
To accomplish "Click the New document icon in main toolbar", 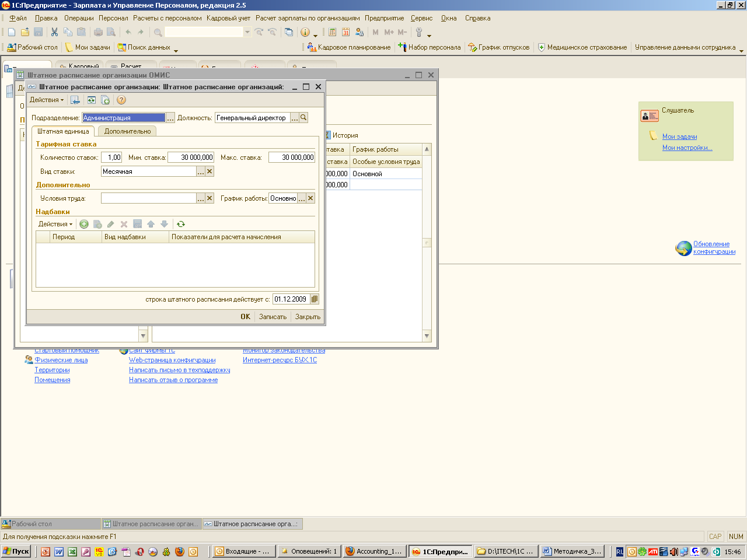I will [x=11, y=32].
